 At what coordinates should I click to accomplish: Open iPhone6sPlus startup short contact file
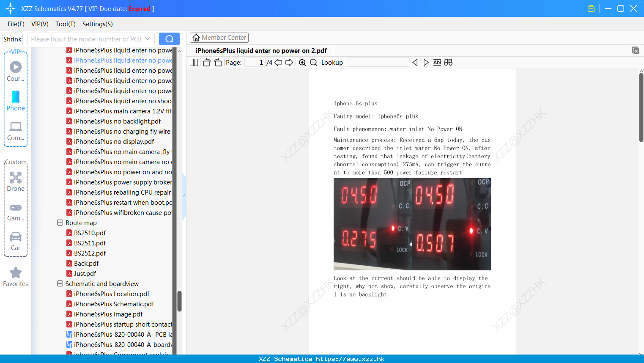click(x=120, y=324)
